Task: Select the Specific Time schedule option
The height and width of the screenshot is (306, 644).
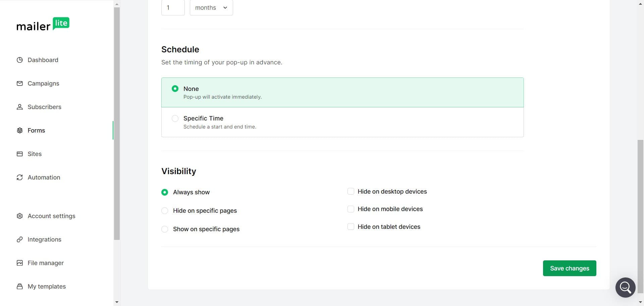Action: coord(175,118)
